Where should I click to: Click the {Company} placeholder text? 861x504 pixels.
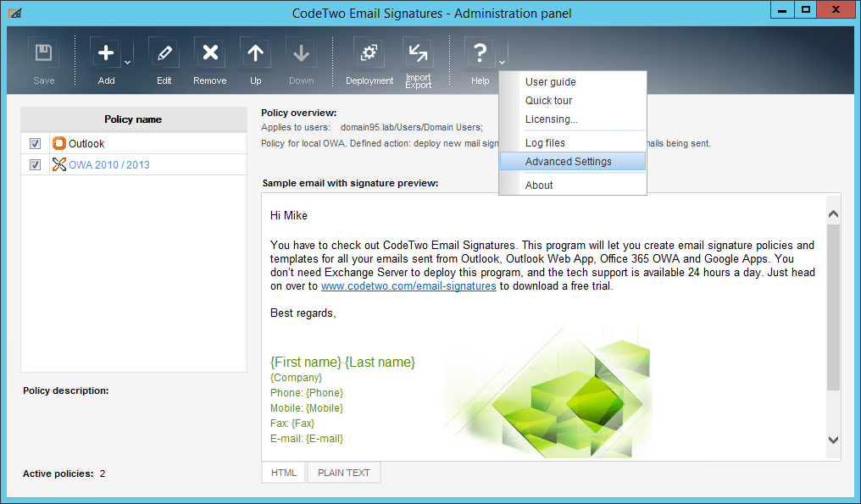296,378
